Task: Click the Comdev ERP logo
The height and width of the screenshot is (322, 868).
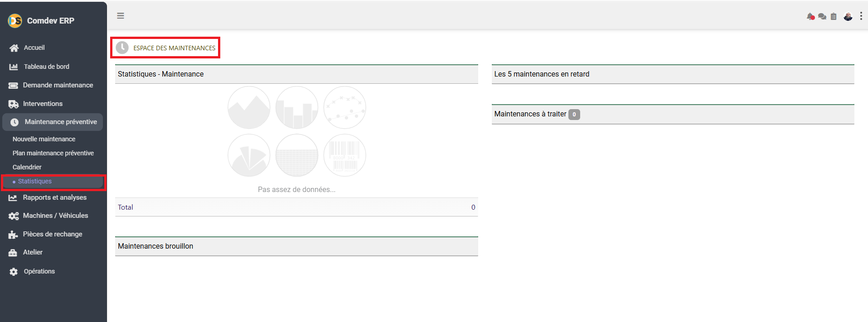Action: coord(15,20)
